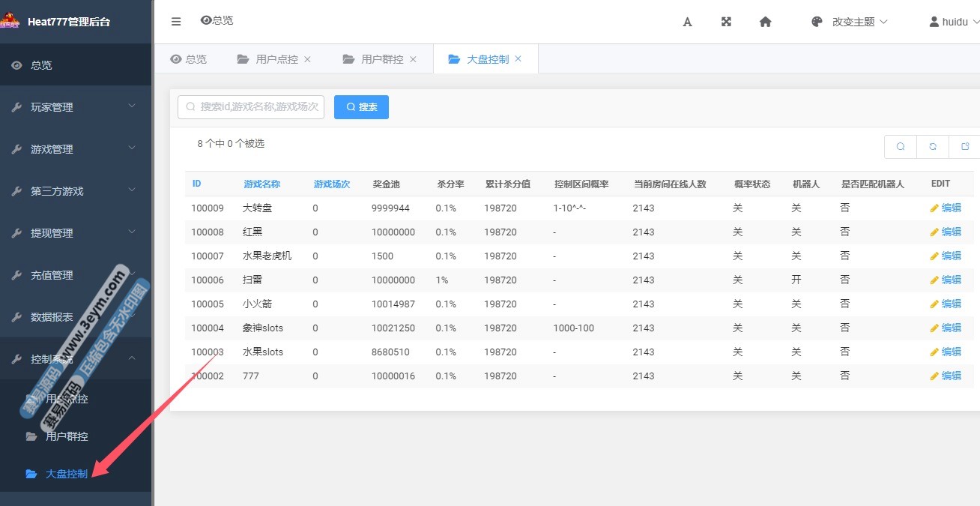Click the export table icon
980x506 pixels.
965,147
